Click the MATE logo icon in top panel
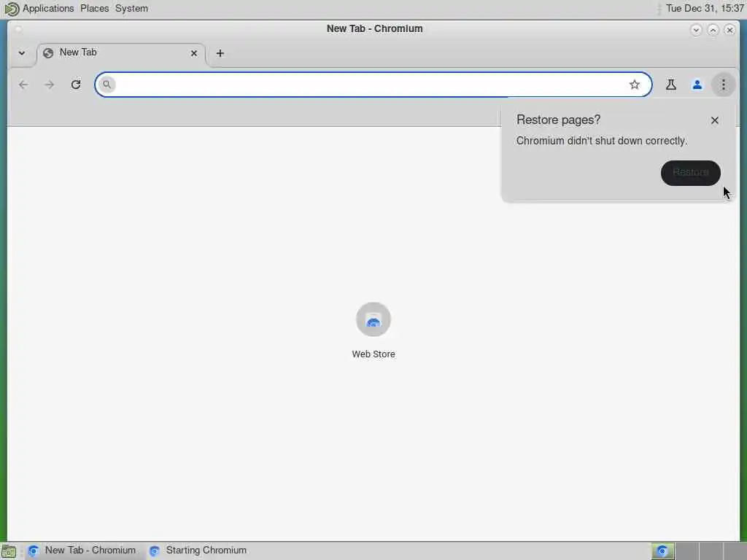Viewport: 747px width, 560px height. [12, 9]
